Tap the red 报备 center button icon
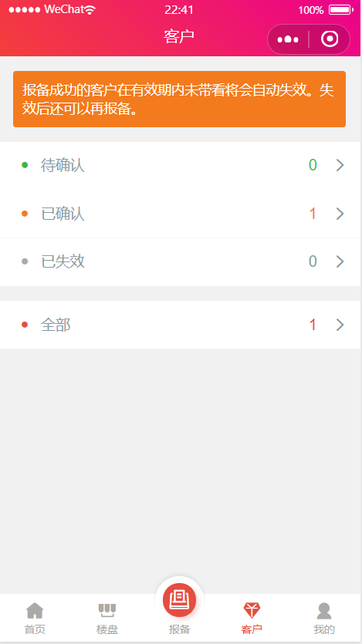Screen dimensions: 362x644 tap(180, 600)
